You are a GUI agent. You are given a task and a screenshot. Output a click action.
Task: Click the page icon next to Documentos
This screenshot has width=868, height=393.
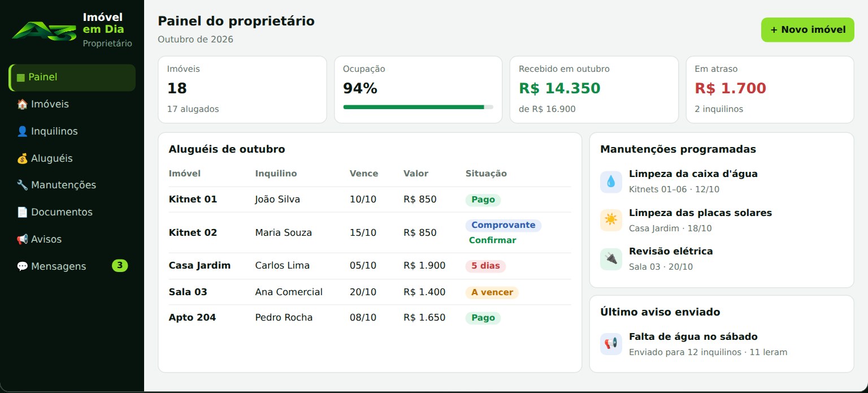(22, 212)
